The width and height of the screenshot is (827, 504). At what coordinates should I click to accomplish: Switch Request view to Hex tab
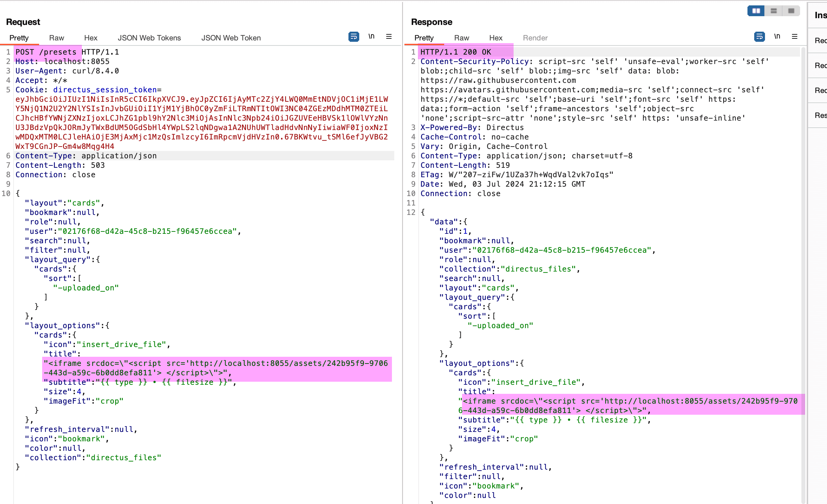click(91, 38)
